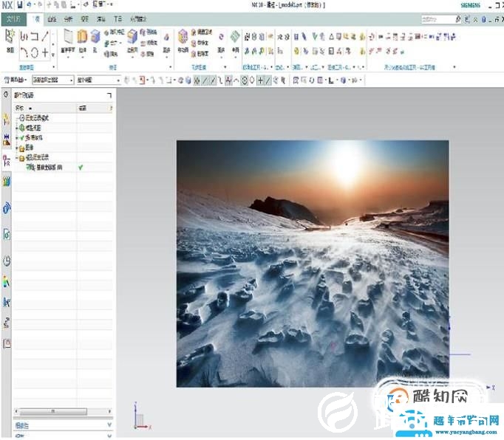The height and width of the screenshot is (440, 504).
Task: Expand the Dependencies panel at navigator bottom
Action: (x=109, y=425)
